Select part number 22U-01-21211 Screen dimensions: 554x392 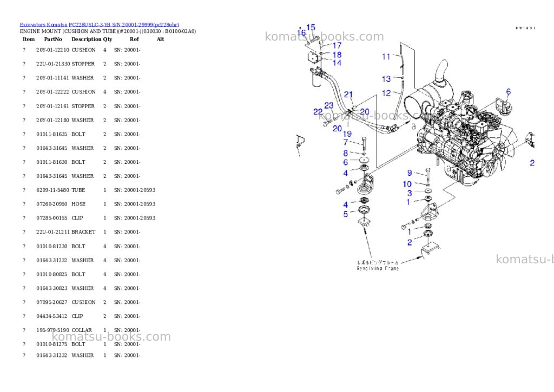[x=53, y=232]
